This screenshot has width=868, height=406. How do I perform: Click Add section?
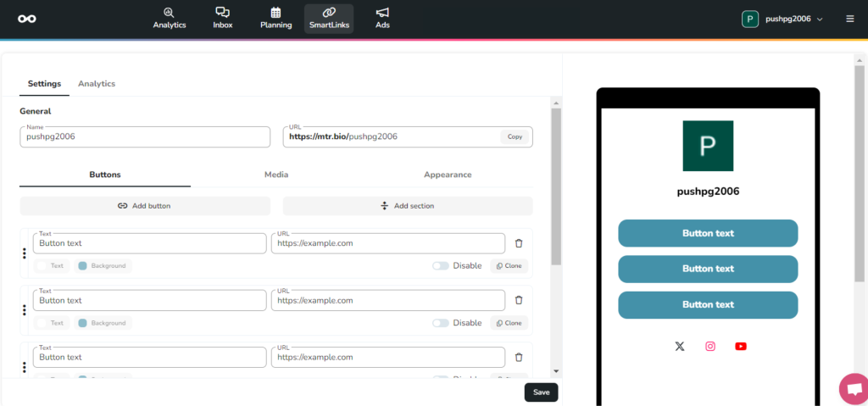tap(408, 206)
